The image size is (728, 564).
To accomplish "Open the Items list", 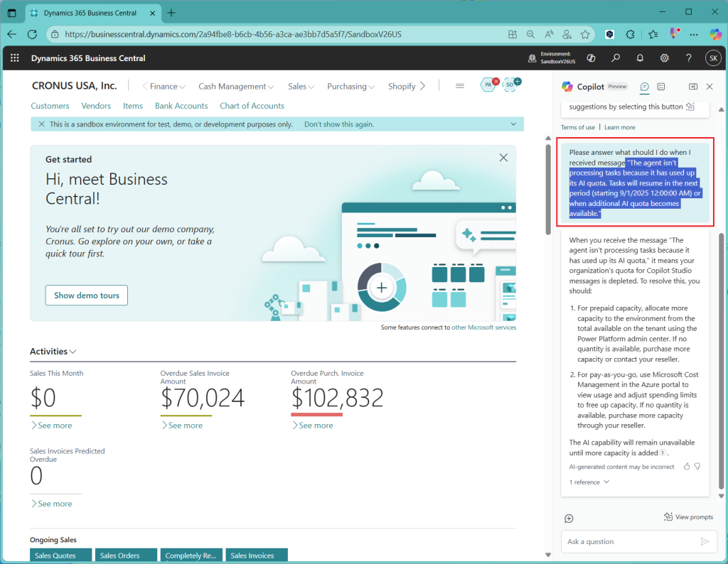I will pyautogui.click(x=133, y=106).
